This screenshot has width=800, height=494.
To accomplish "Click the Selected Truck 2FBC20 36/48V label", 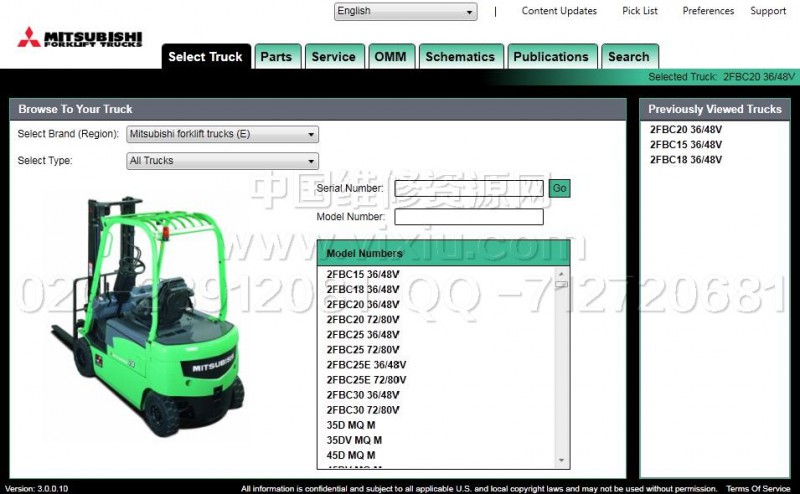I will coord(721,77).
